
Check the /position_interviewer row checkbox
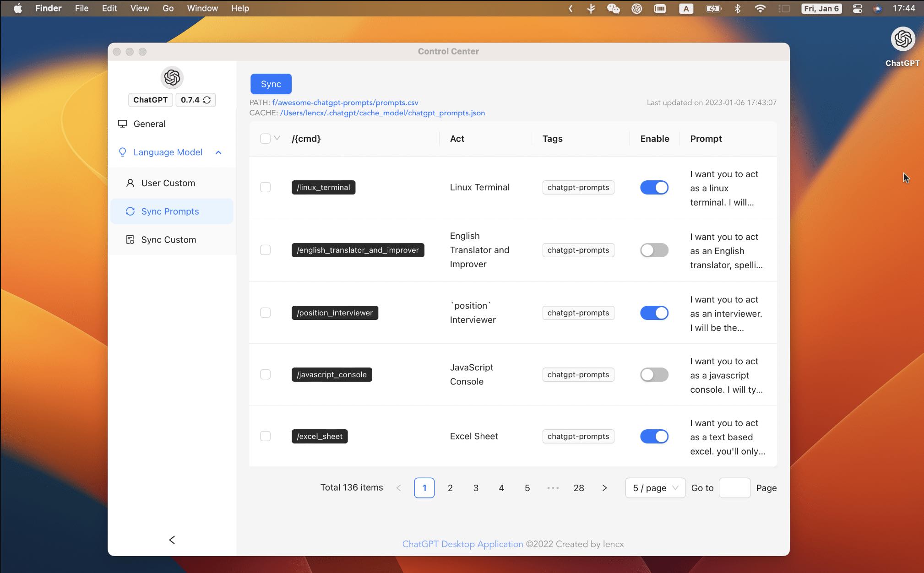(x=265, y=313)
